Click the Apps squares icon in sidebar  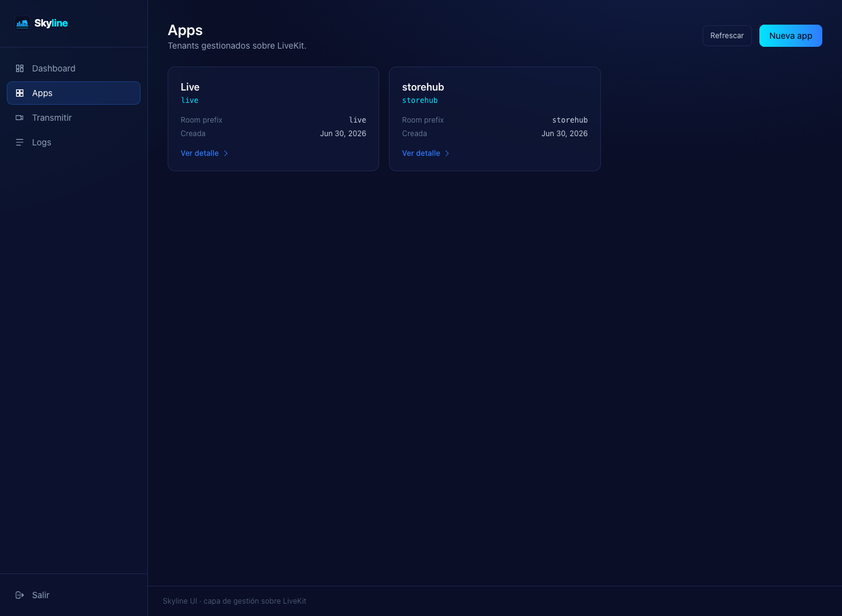[20, 93]
